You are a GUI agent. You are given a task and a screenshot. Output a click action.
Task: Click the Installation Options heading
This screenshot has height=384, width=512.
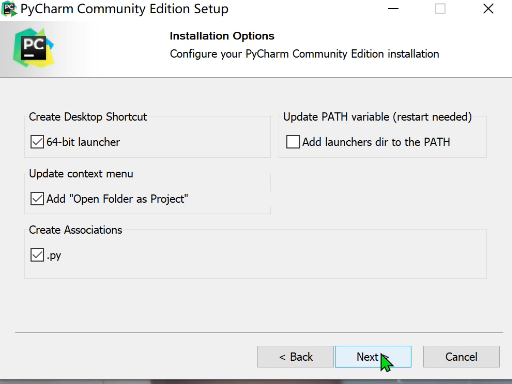[x=222, y=36]
